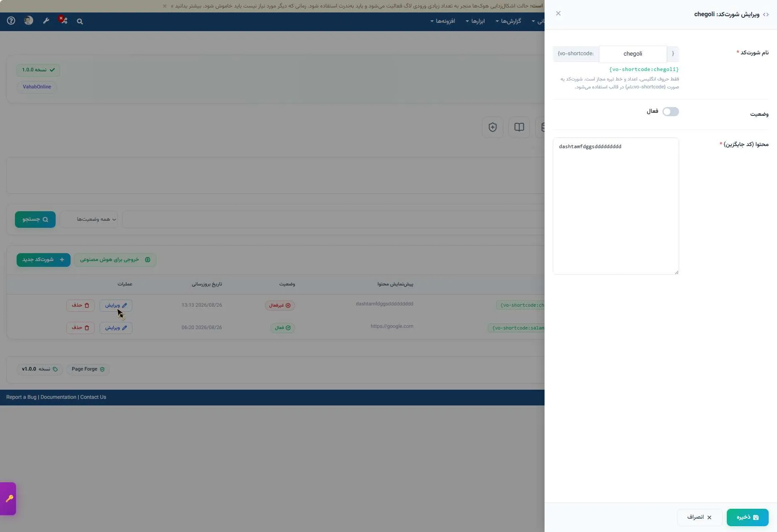Click the انصراف cancel button

coord(699,517)
